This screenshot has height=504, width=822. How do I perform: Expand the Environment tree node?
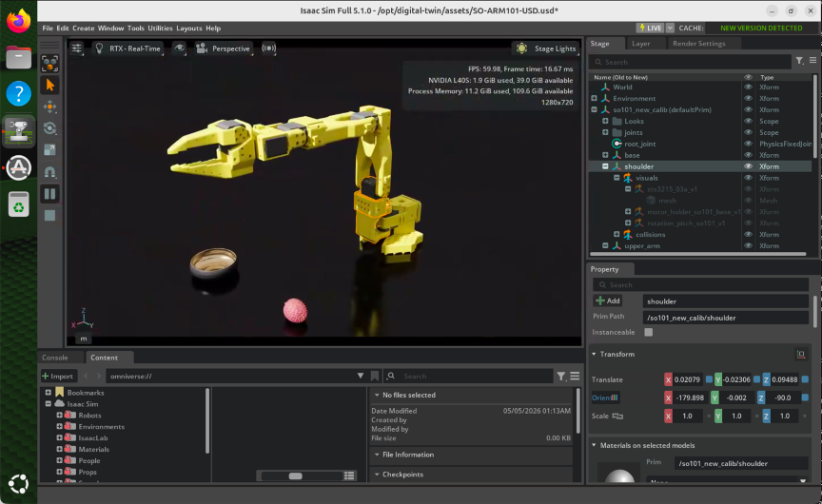click(x=594, y=99)
